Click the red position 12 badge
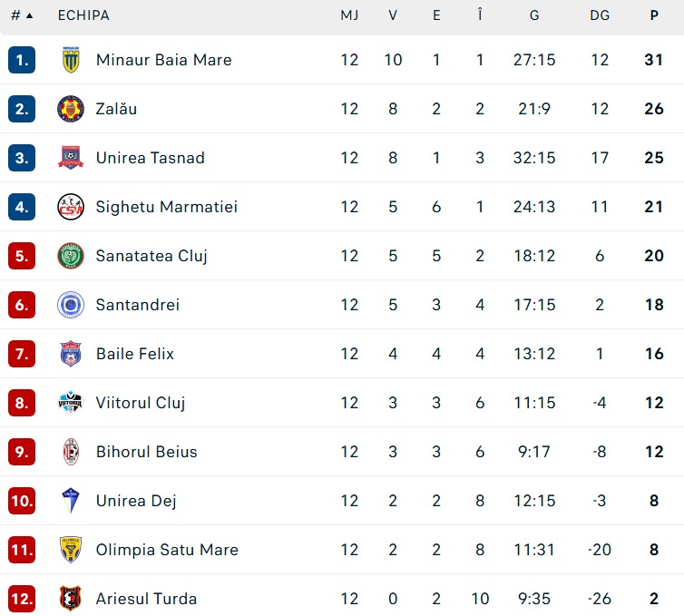The height and width of the screenshot is (616, 684). 22,599
